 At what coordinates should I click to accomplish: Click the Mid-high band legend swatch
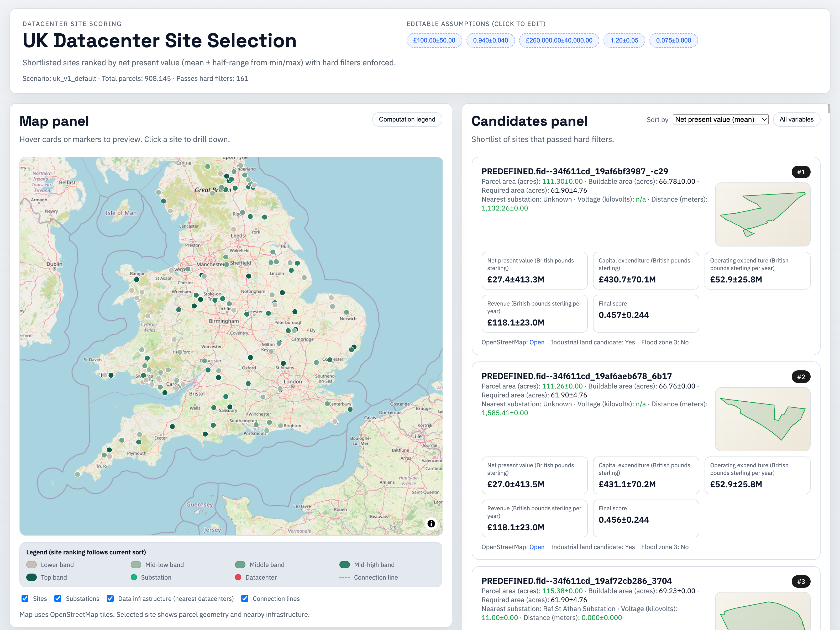[x=344, y=565]
